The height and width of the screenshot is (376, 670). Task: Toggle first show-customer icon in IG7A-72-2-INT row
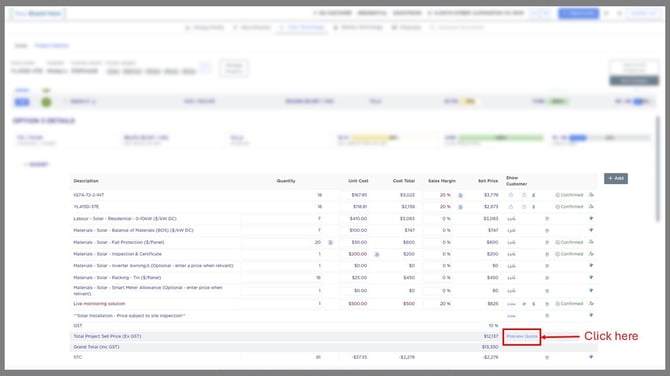click(511, 195)
